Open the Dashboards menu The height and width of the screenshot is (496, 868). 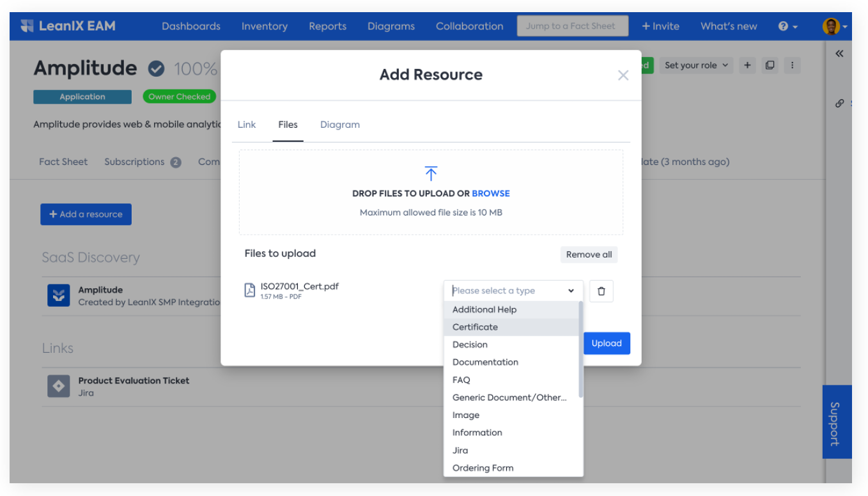click(x=191, y=26)
